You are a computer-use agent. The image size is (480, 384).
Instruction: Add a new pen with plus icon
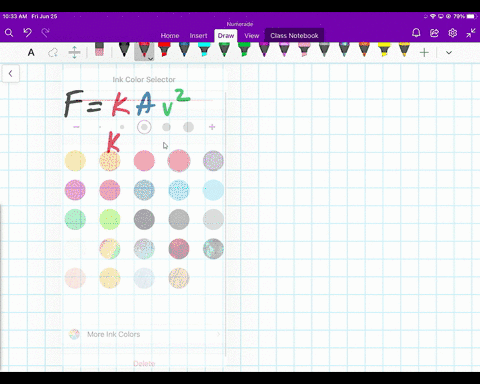point(424,53)
